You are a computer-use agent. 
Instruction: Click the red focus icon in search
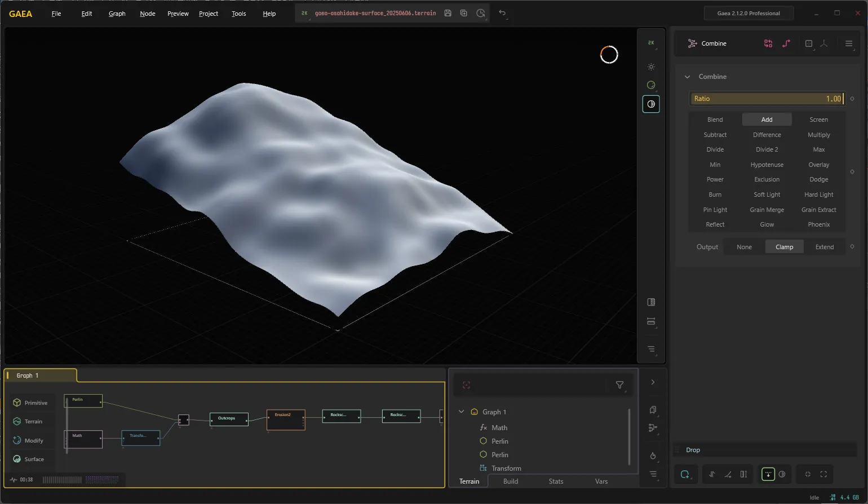pyautogui.click(x=466, y=385)
